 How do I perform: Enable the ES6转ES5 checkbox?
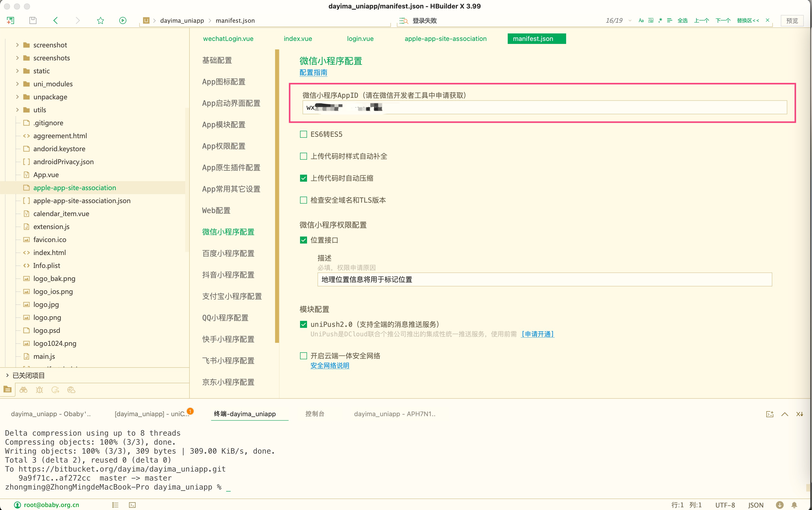point(304,134)
